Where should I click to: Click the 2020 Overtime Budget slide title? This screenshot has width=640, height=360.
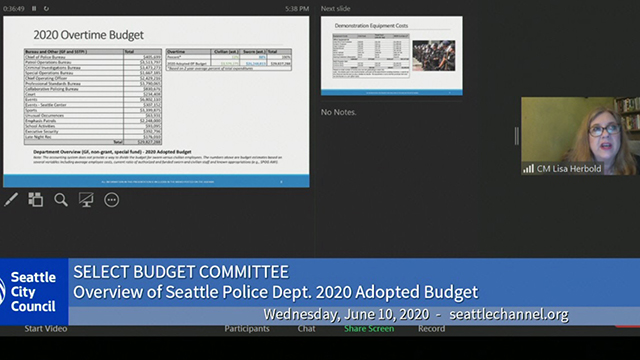click(89, 35)
